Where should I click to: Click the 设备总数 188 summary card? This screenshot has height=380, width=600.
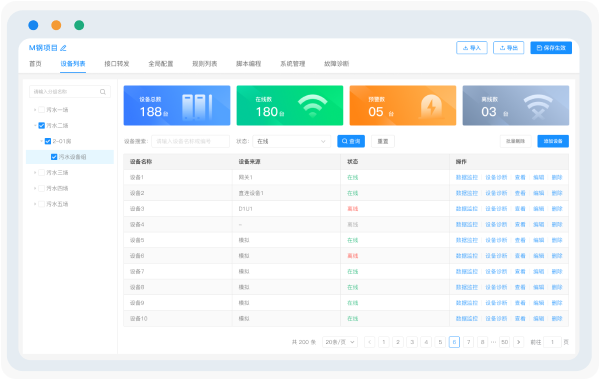(x=177, y=106)
